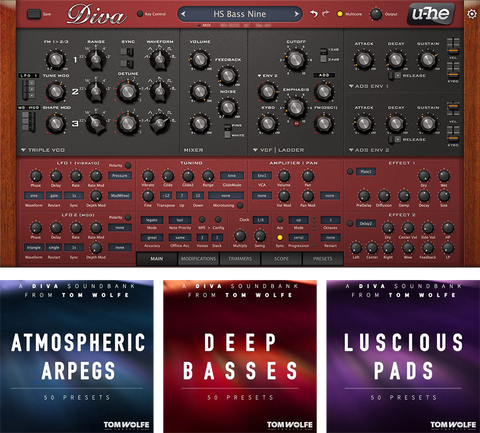Open the Env 2 cutoff mod source dropdown
480x433 pixels.
click(267, 76)
